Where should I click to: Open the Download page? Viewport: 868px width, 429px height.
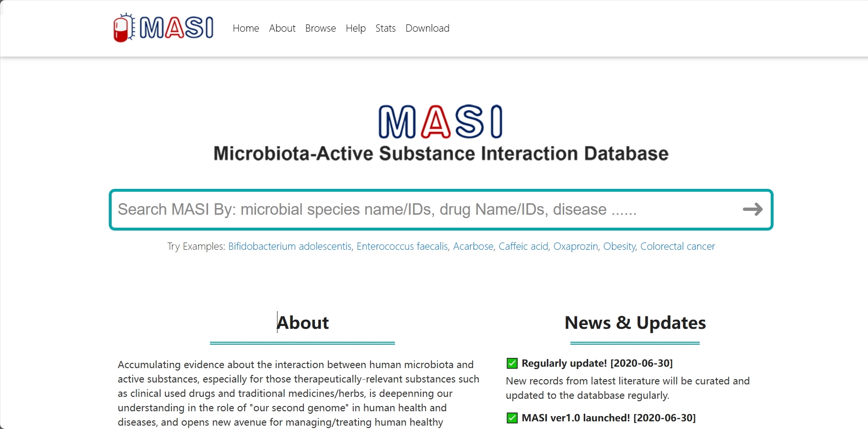(428, 28)
